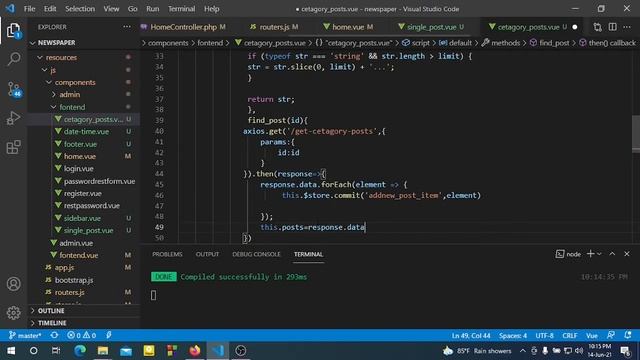
Task: Click Ln 49, Col 44 in status bar
Action: 471,336
